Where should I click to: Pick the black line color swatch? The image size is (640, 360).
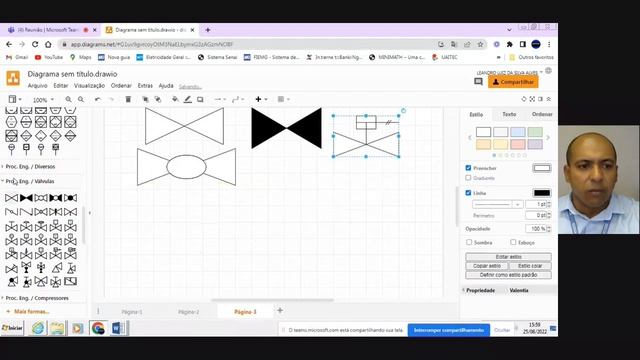pyautogui.click(x=542, y=193)
